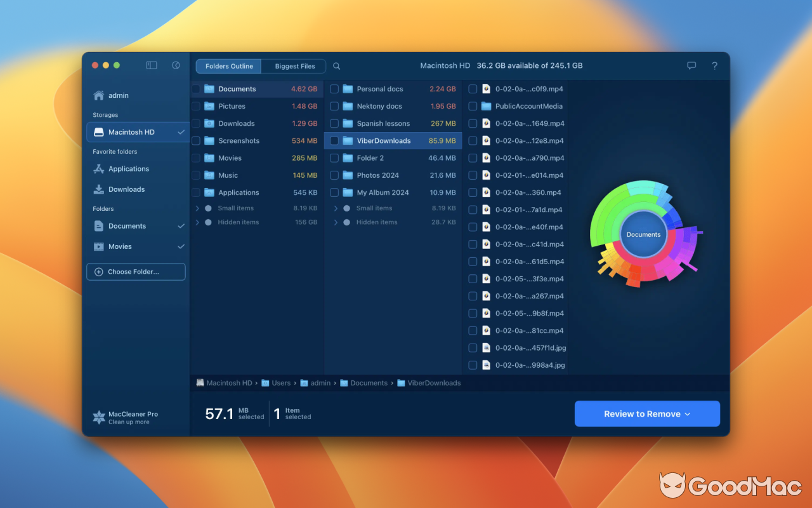Open help via the question mark icon
Viewport: 812px width, 508px height.
point(714,65)
